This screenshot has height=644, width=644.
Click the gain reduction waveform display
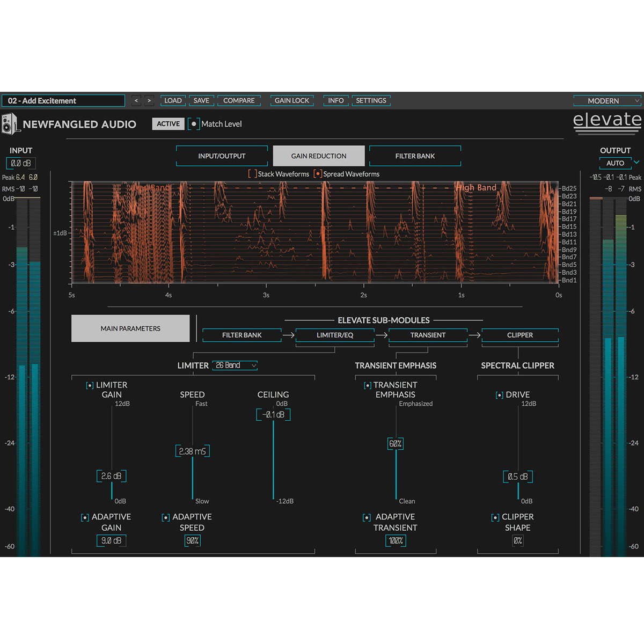click(x=315, y=232)
